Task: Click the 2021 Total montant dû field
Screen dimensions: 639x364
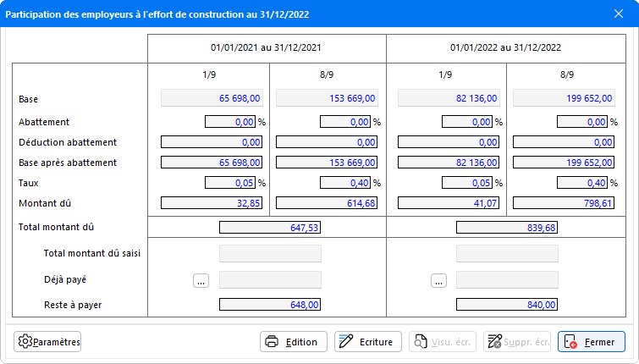Action: point(270,227)
